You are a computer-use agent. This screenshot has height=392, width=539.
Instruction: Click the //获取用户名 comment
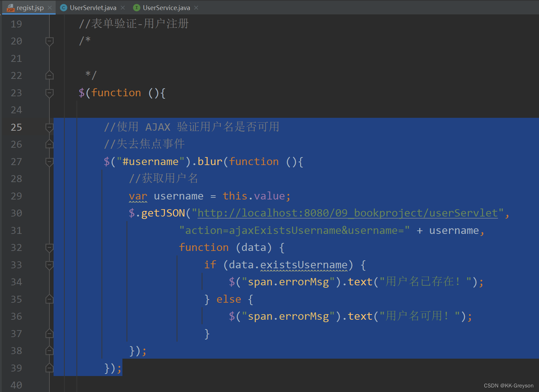pos(163,178)
